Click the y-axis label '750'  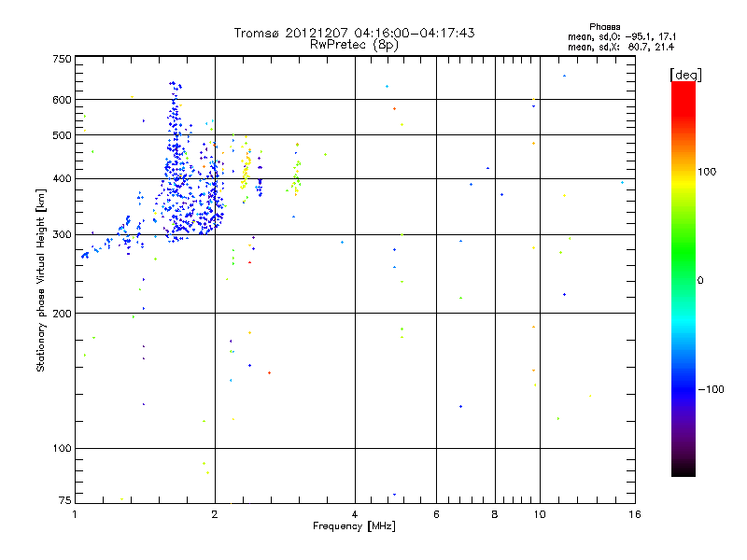point(62,59)
